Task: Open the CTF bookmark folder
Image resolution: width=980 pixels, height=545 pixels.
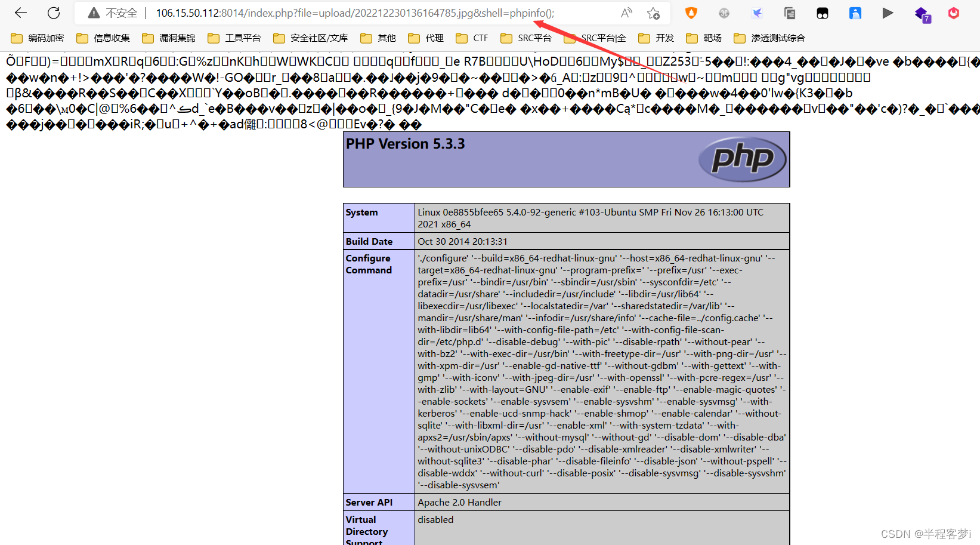Action: pyautogui.click(x=472, y=38)
